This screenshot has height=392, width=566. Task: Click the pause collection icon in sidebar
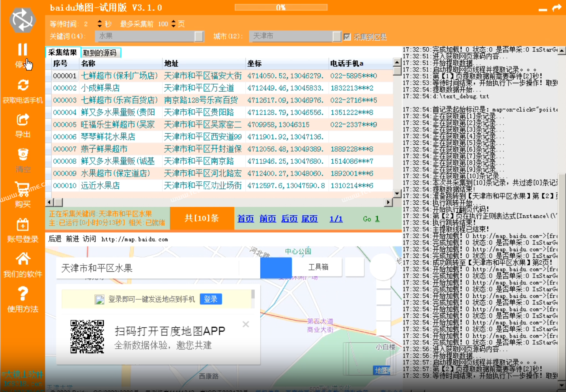tap(22, 50)
